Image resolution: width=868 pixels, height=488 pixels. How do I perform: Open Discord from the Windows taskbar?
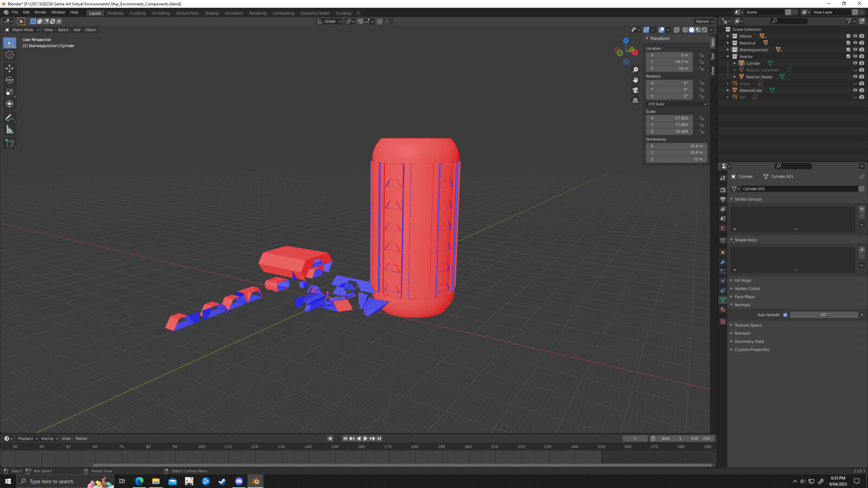point(239,481)
